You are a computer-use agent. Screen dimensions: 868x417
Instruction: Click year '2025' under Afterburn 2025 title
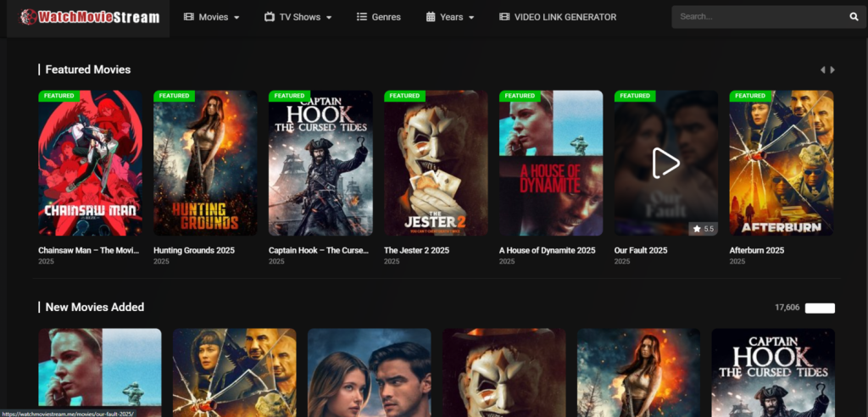pyautogui.click(x=737, y=261)
